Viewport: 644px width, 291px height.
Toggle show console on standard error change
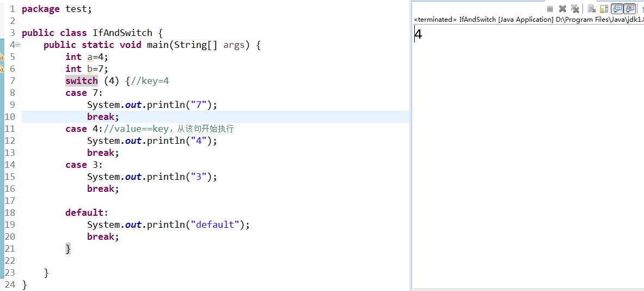pyautogui.click(x=630, y=9)
